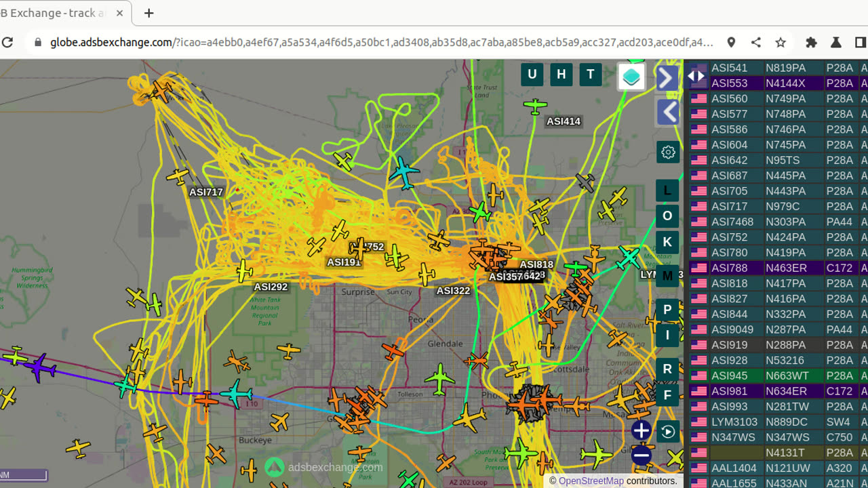Toggle the K map button
This screenshot has height=488, width=868.
pos(668,242)
